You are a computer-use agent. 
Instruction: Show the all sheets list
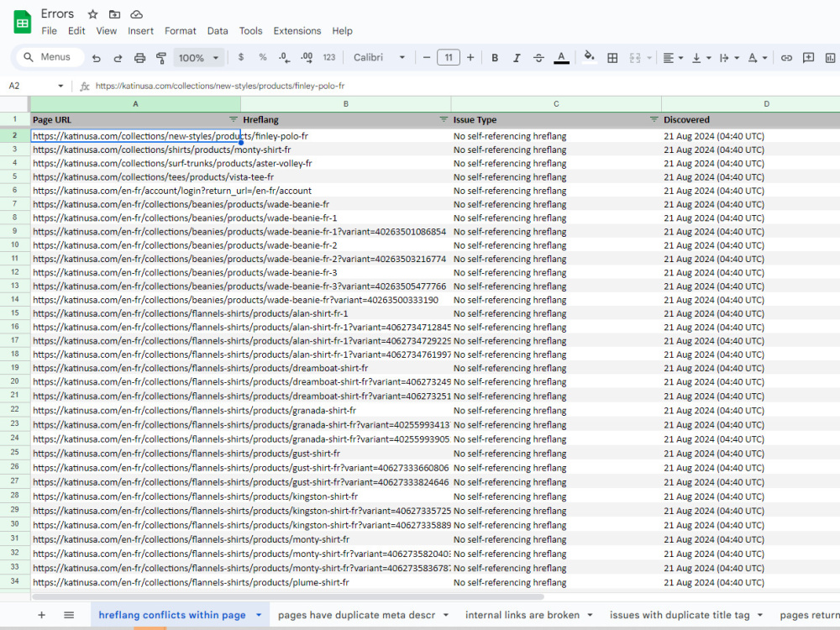click(x=69, y=615)
